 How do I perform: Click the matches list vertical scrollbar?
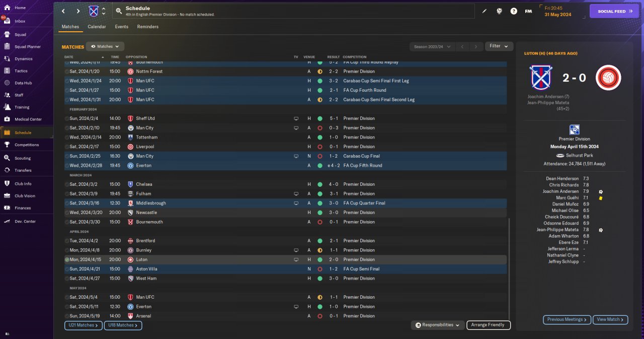click(509, 269)
